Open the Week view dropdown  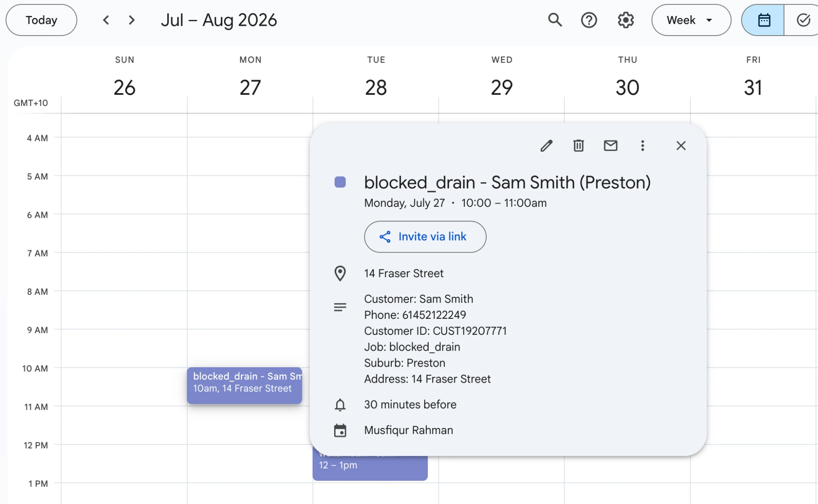691,20
